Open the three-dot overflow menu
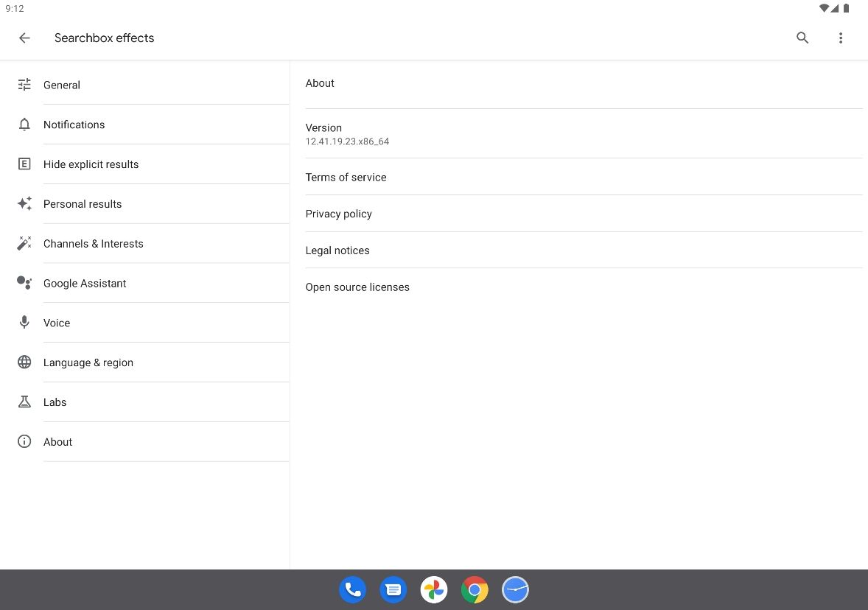This screenshot has width=868, height=610. coord(841,38)
